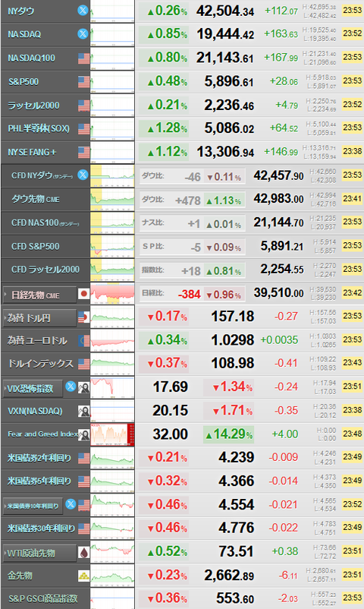364x609 pixels.
Task: Click the flag icon beside 為替ユーロドル
Action: [x=84, y=341]
